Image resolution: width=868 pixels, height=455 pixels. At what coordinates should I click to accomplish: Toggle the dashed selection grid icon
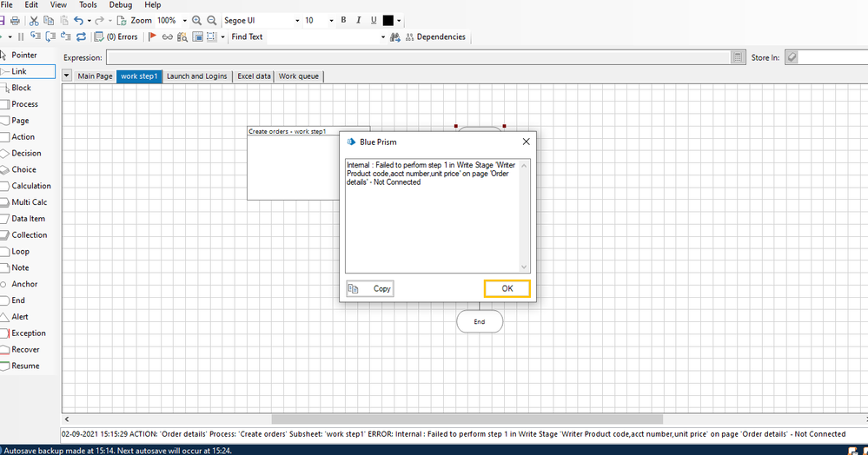click(x=211, y=36)
